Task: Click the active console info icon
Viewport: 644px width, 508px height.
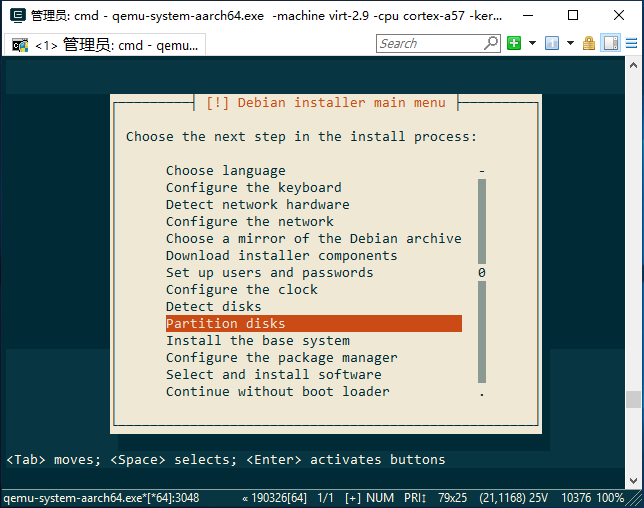Action: (x=552, y=43)
